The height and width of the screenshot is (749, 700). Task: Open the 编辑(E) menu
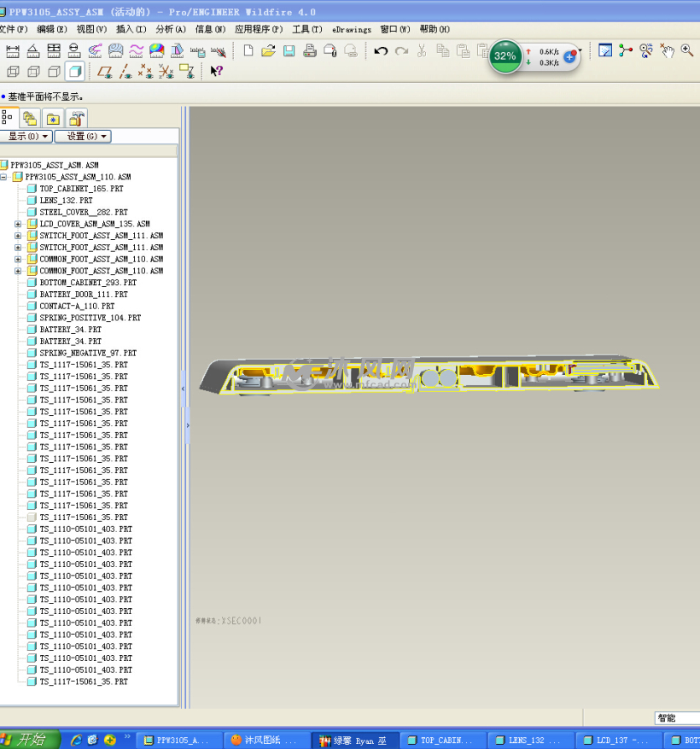(52, 30)
